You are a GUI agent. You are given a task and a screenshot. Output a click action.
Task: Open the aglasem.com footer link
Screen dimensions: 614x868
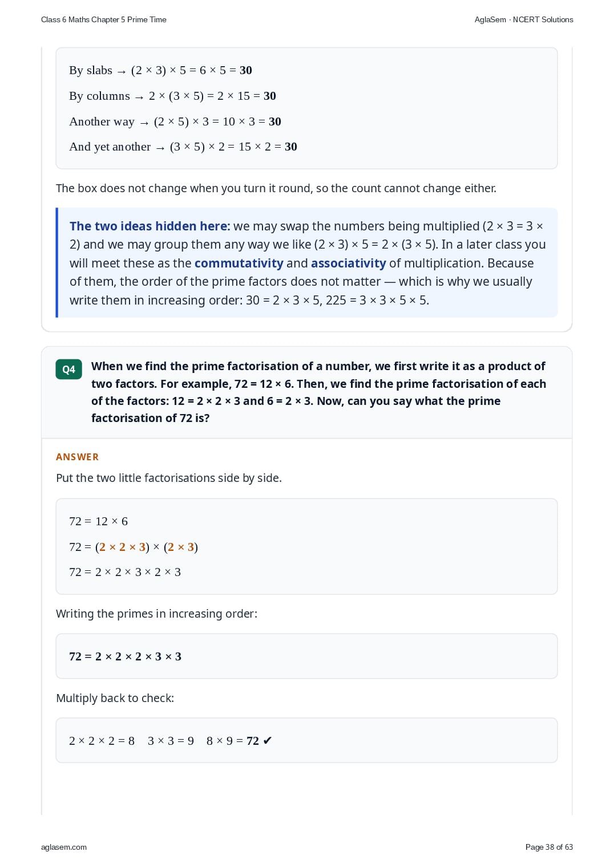(64, 847)
